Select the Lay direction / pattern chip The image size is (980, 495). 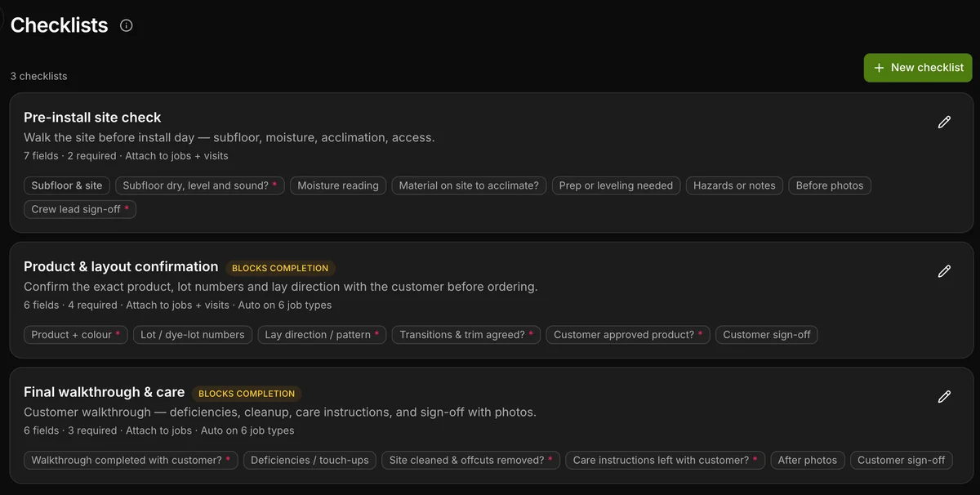322,335
